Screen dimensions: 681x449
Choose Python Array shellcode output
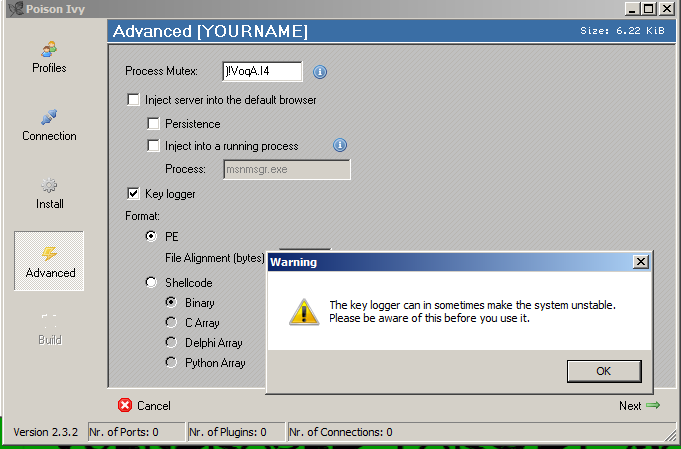(x=171, y=362)
